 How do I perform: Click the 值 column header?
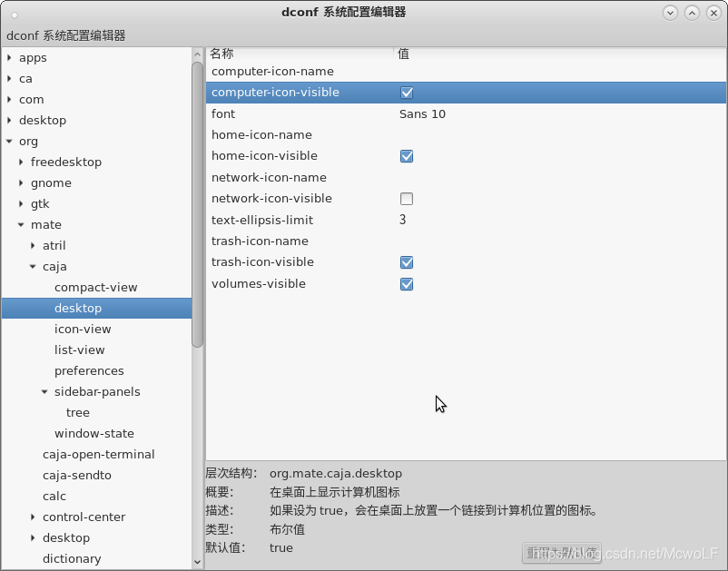click(560, 54)
